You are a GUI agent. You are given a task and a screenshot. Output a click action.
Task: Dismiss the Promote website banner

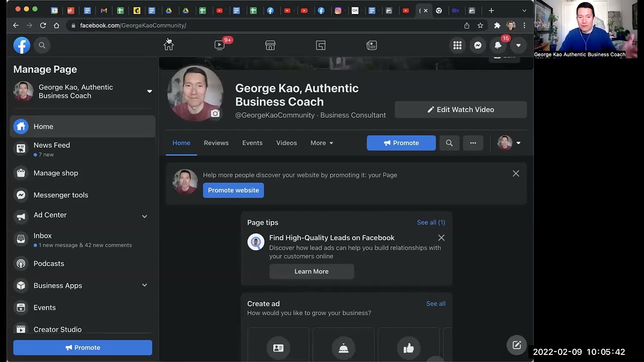click(x=516, y=173)
